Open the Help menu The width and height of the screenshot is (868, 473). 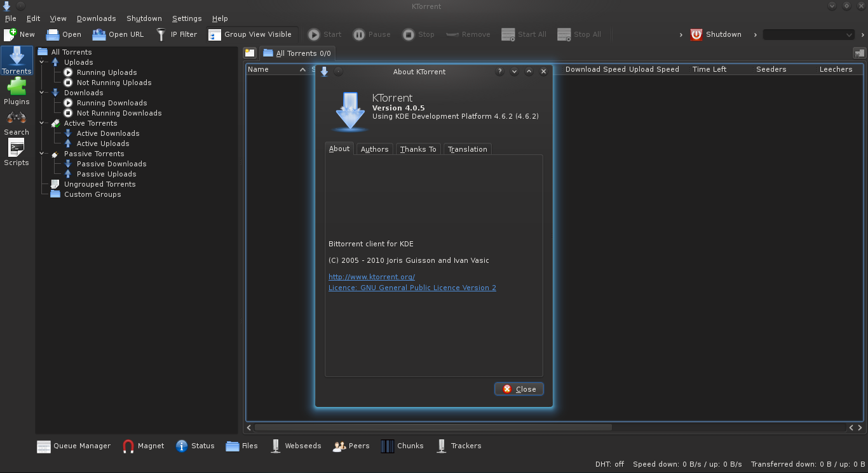(x=220, y=18)
